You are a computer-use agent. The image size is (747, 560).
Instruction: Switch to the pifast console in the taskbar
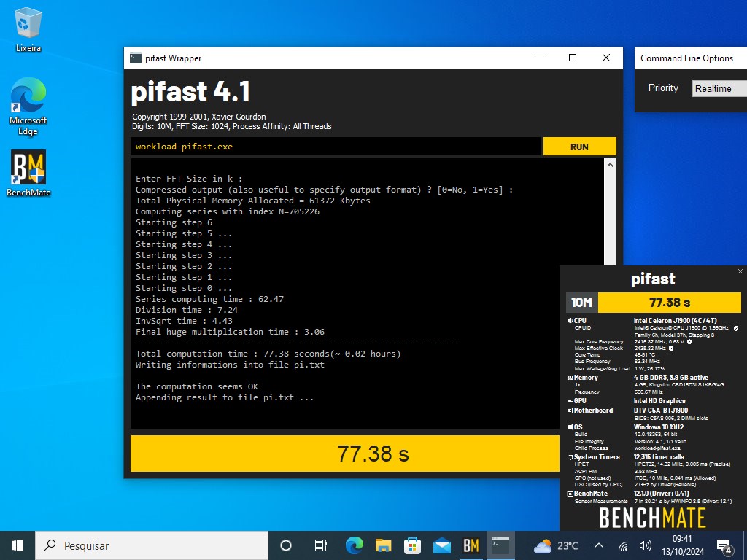point(500,545)
